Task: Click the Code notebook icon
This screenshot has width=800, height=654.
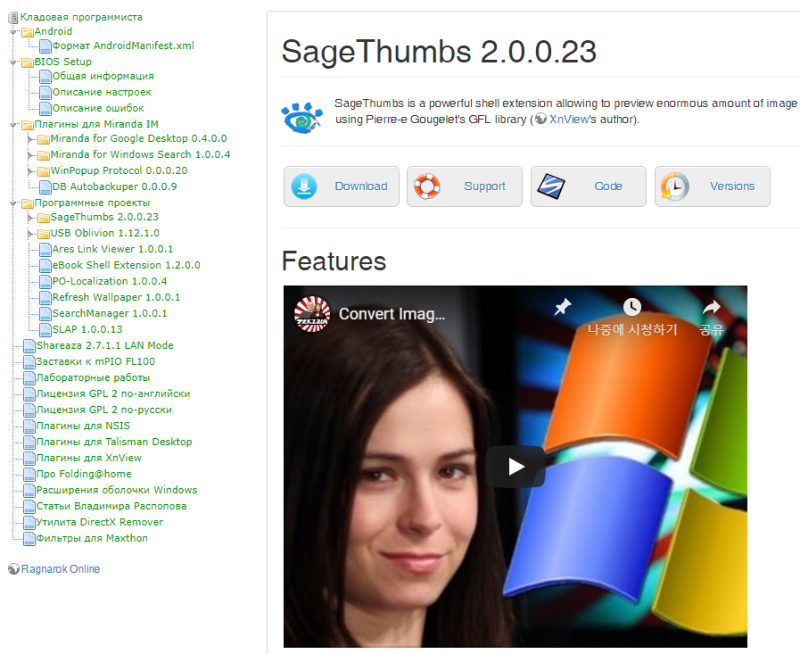Action: pos(551,187)
